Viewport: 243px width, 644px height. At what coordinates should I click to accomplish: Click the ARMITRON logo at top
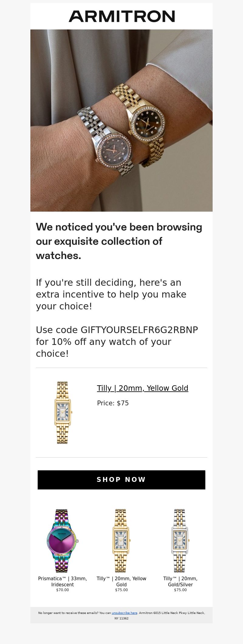[x=122, y=16]
